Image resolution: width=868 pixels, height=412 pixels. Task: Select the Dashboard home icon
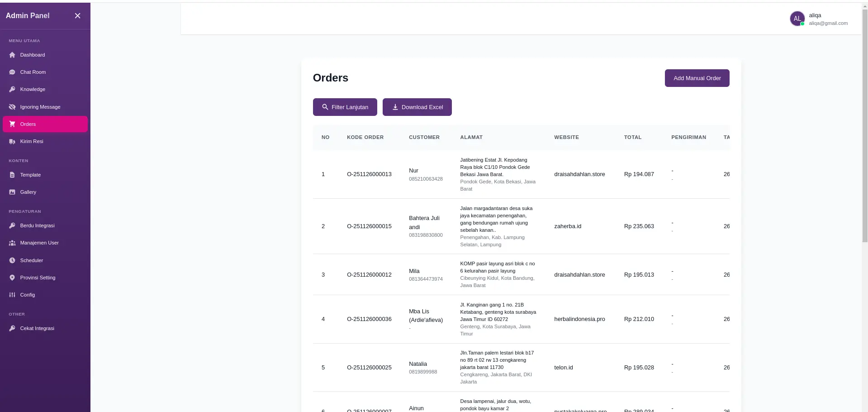12,55
